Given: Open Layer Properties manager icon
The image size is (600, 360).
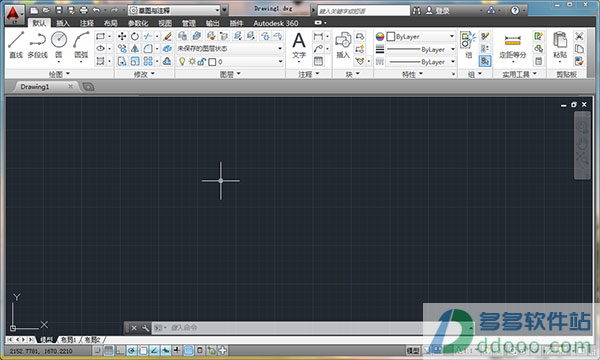Looking at the screenshot, I should click(x=183, y=36).
